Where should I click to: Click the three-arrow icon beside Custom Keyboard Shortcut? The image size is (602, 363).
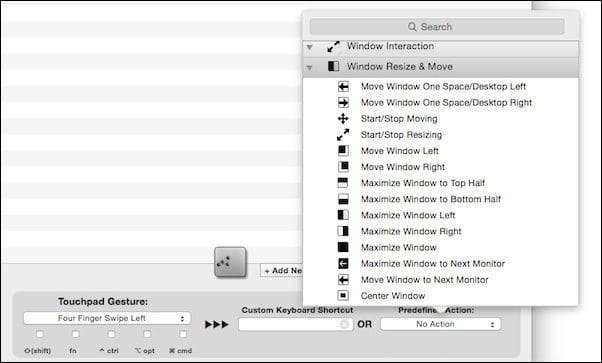[217, 325]
